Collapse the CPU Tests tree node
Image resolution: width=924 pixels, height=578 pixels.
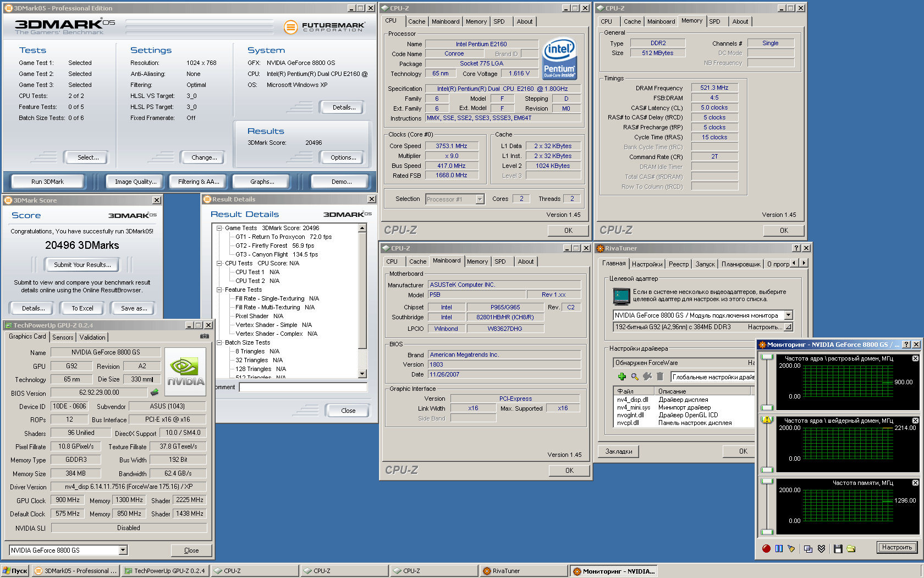click(219, 263)
